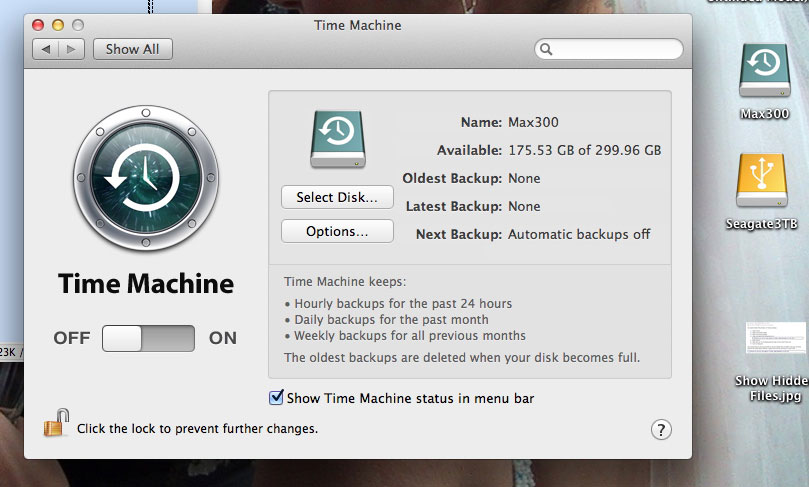Go back with the left arrow button

[45, 49]
